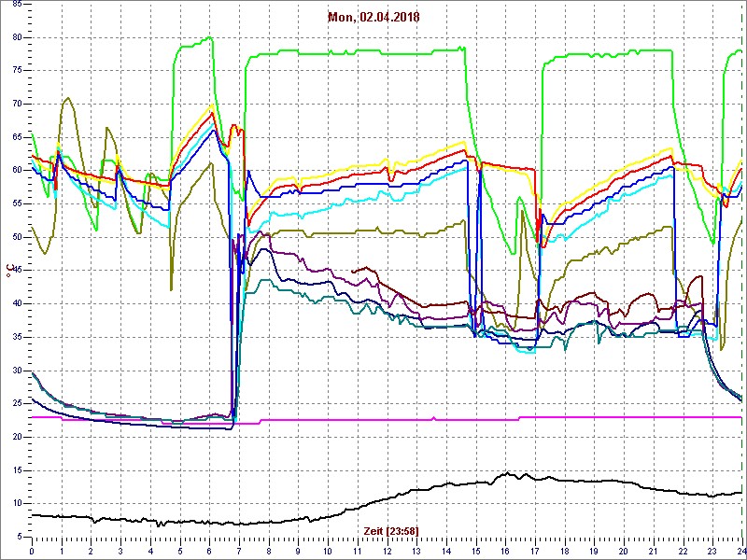
Task: Click the x-axis hour label 0
Action: pyautogui.click(x=32, y=550)
